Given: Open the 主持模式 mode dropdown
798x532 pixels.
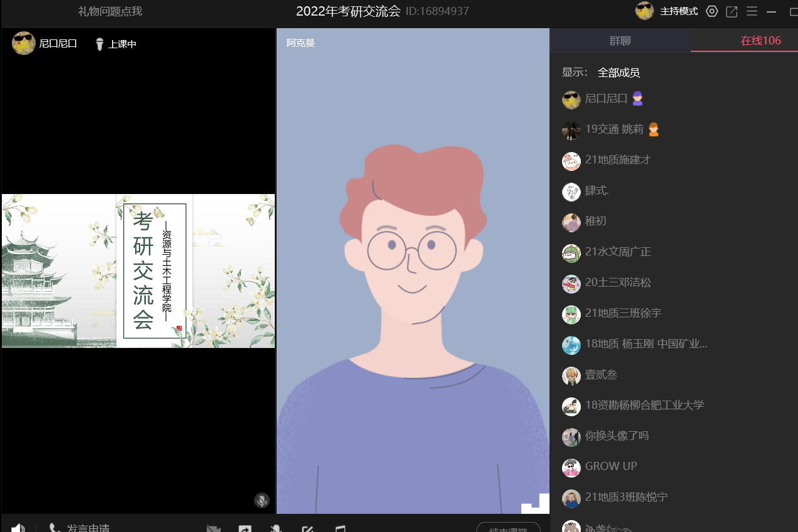Looking at the screenshot, I should (678, 11).
